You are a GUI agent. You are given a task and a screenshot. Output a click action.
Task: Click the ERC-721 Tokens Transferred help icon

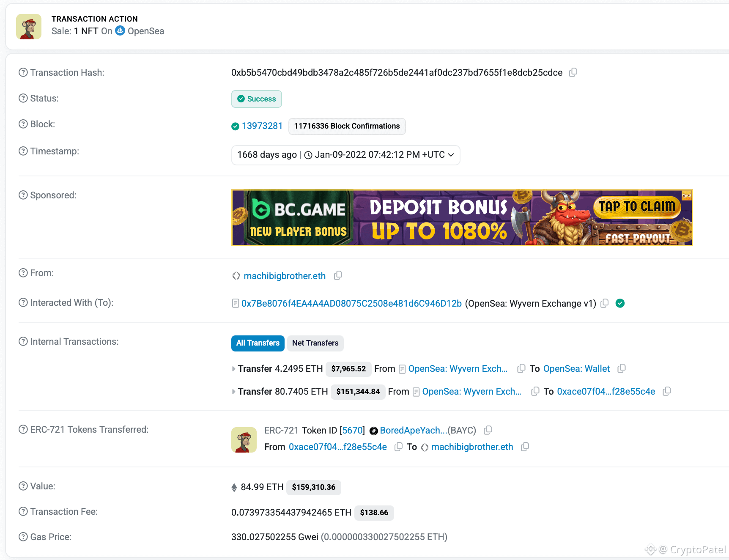point(23,429)
